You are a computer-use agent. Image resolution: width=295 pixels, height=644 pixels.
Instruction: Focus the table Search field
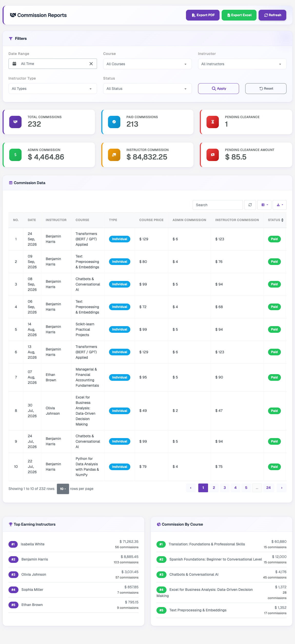pos(218,205)
